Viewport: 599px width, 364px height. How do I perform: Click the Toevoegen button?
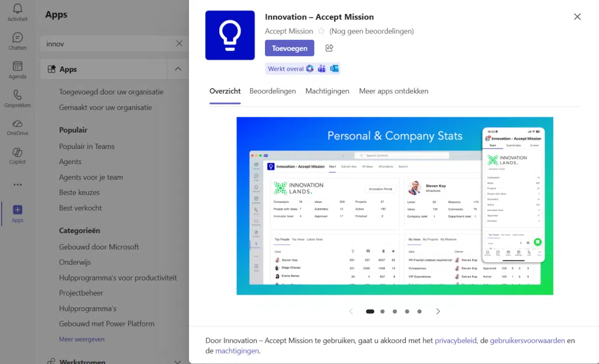[x=289, y=48]
